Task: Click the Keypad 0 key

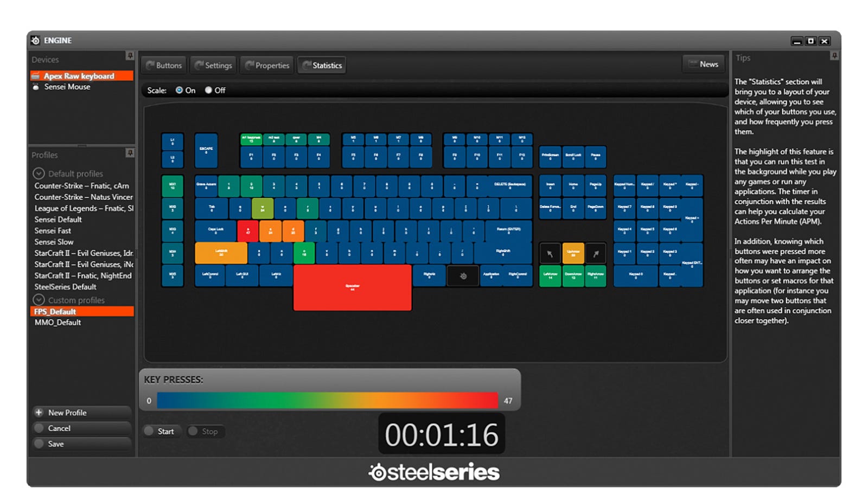Action: pos(635,276)
